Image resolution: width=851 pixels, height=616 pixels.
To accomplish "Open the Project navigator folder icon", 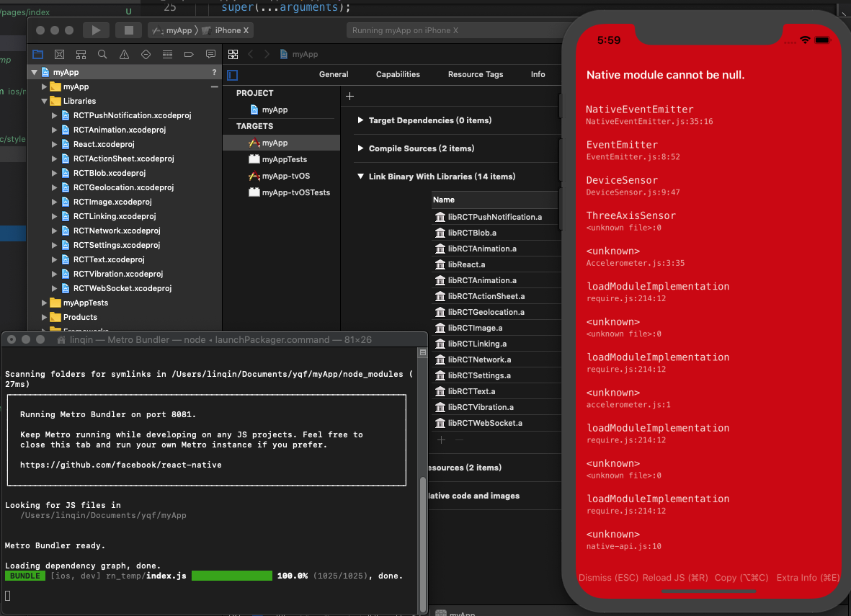I will (38, 54).
